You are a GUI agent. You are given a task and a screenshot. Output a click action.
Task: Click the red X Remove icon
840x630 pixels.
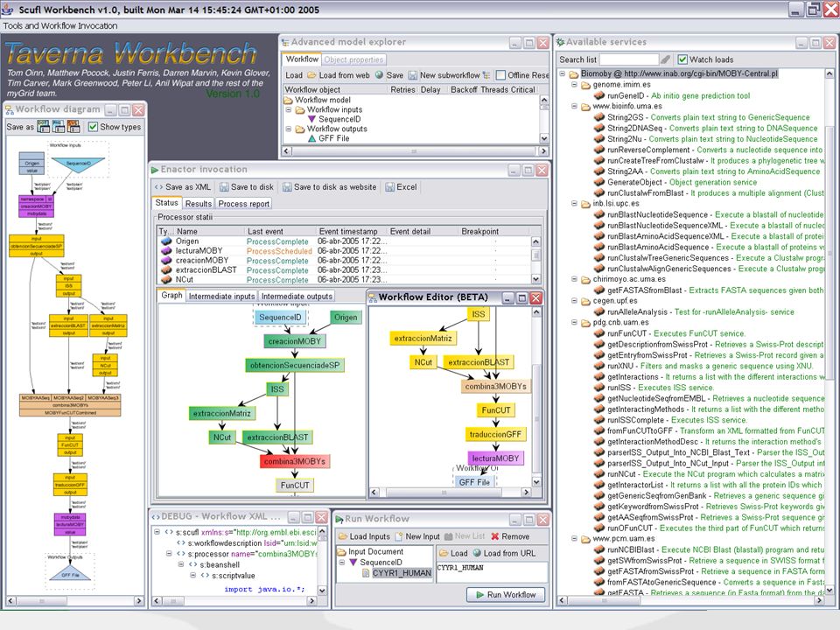[x=495, y=536]
